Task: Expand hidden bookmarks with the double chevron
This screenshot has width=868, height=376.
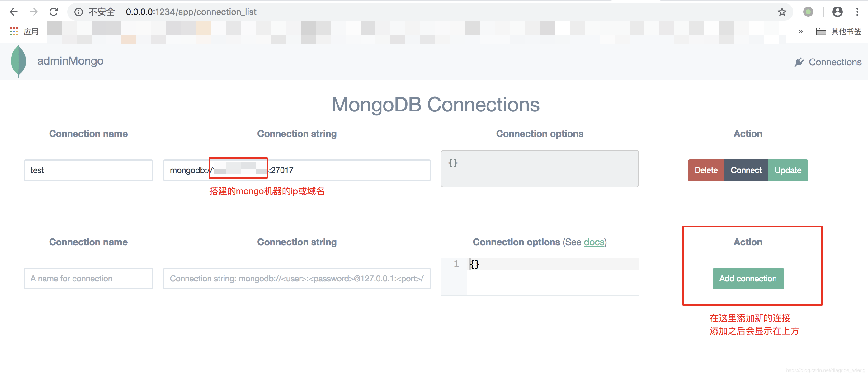Action: coord(800,32)
